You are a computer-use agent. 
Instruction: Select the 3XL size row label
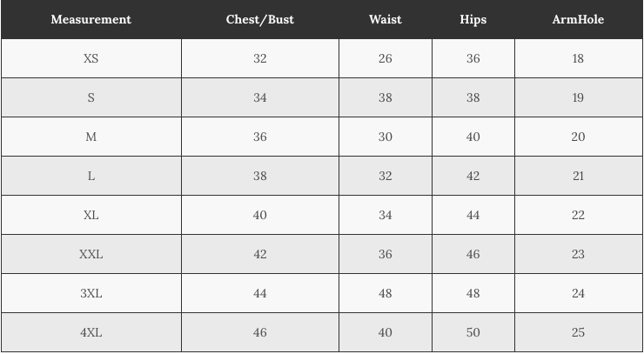pyautogui.click(x=91, y=293)
